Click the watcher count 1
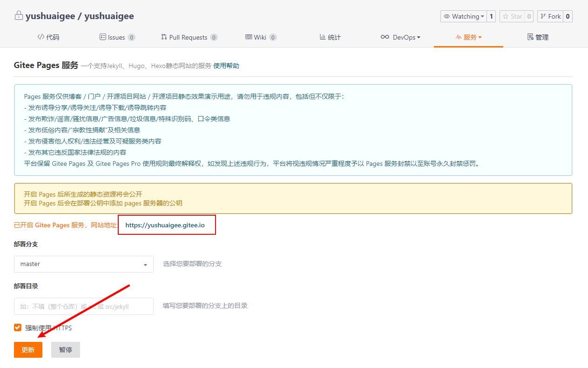This screenshot has height=368, width=588. 491,16
